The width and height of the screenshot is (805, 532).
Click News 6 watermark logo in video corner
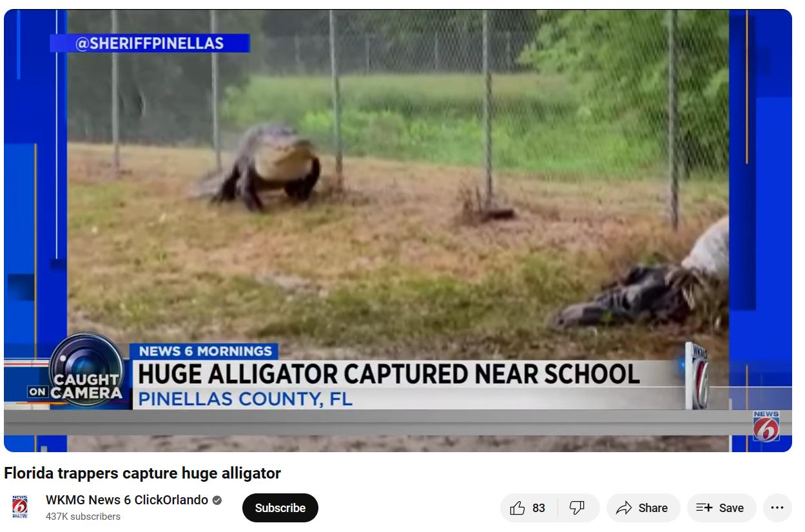pyautogui.click(x=766, y=426)
